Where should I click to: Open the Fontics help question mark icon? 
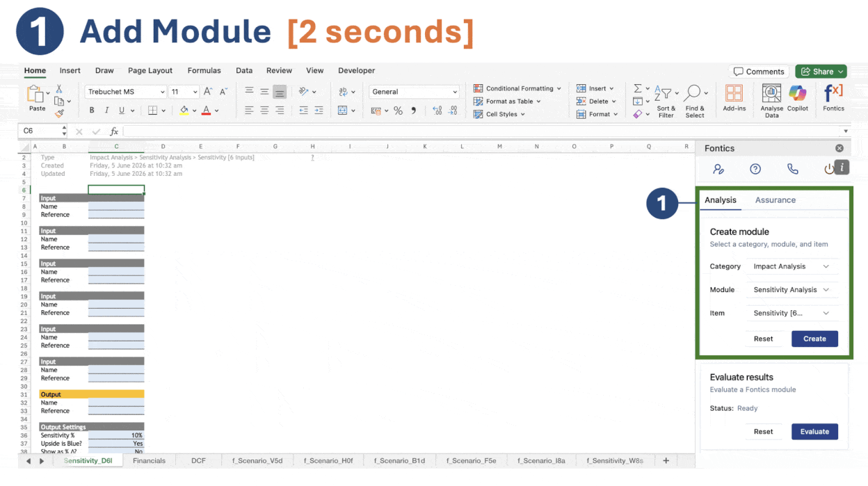pyautogui.click(x=755, y=169)
